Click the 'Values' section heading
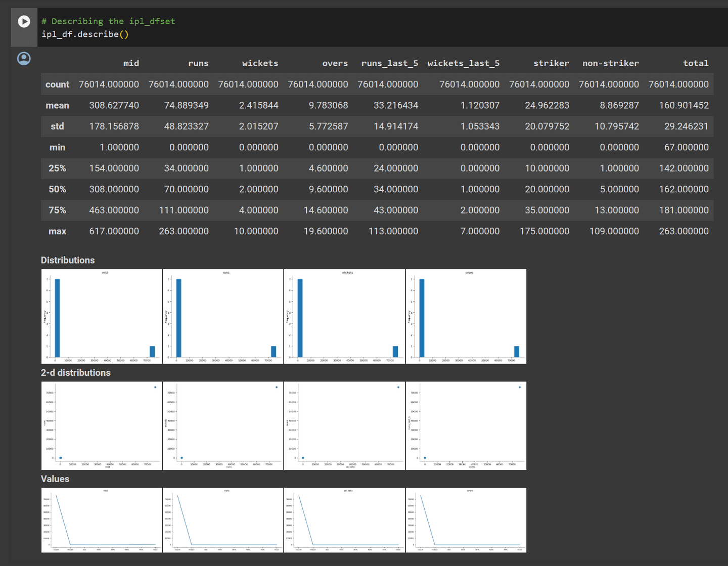The height and width of the screenshot is (566, 728). coord(55,479)
